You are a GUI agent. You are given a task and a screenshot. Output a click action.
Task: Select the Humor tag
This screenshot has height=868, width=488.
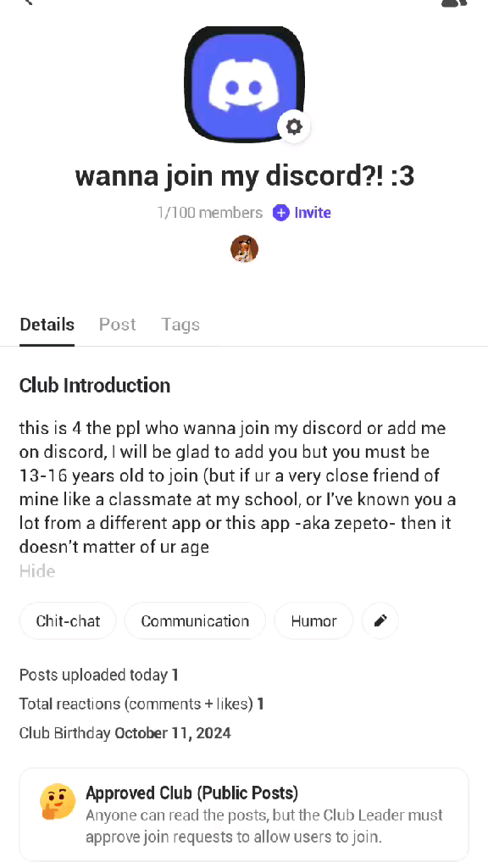[x=313, y=620]
